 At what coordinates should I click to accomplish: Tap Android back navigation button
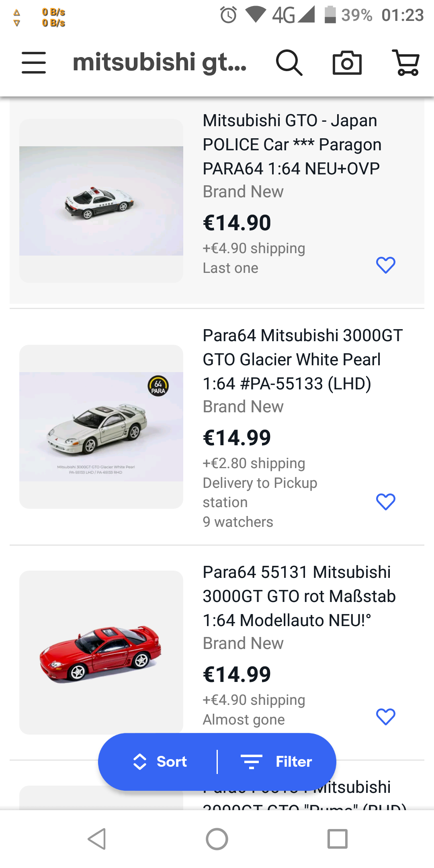tap(97, 839)
